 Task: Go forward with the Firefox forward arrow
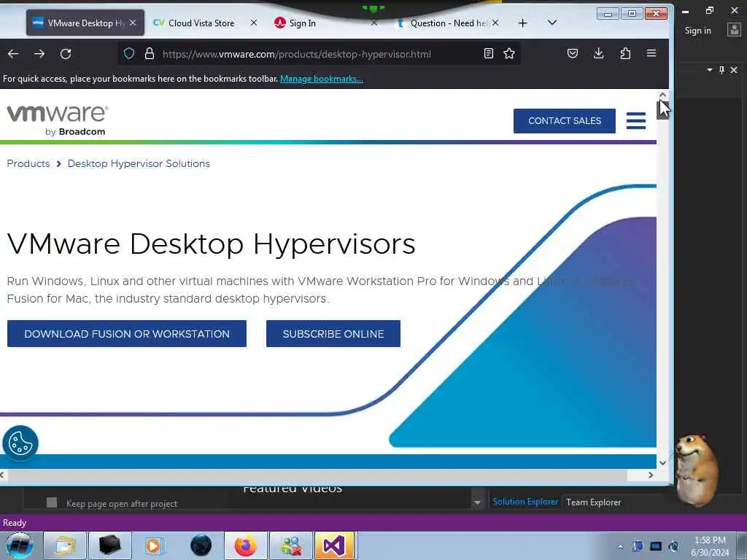[39, 54]
